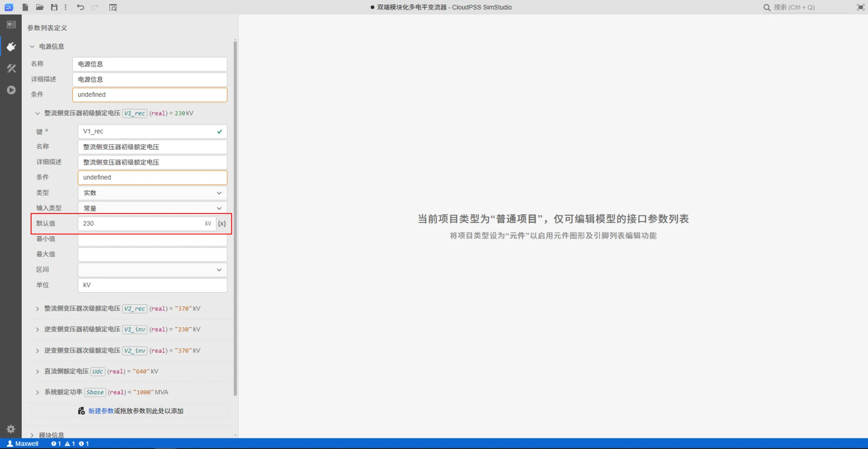The width and height of the screenshot is (868, 449).
Task: Click the parameter panel vertical scrollbar
Action: pyautogui.click(x=235, y=218)
